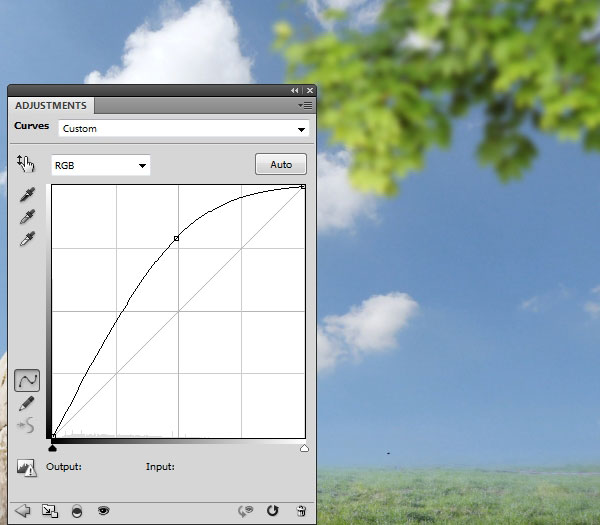
Task: Click the smooth curve values icon
Action: point(26,425)
